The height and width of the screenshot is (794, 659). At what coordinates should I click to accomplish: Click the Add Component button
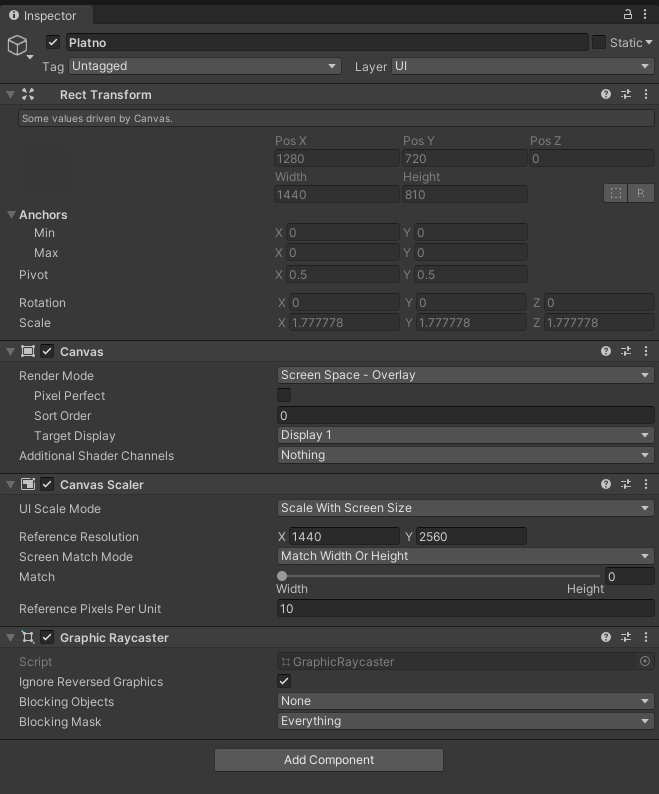(329, 760)
